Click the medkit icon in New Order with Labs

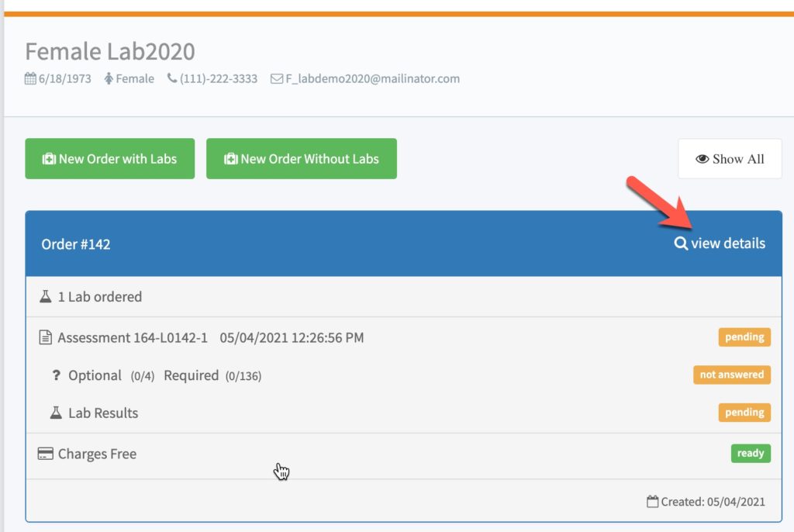point(49,159)
